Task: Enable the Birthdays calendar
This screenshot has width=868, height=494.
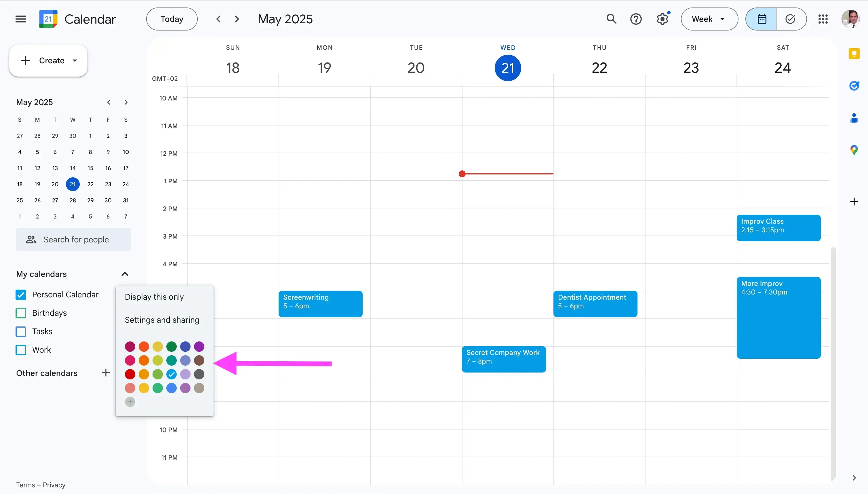Action: coord(20,313)
